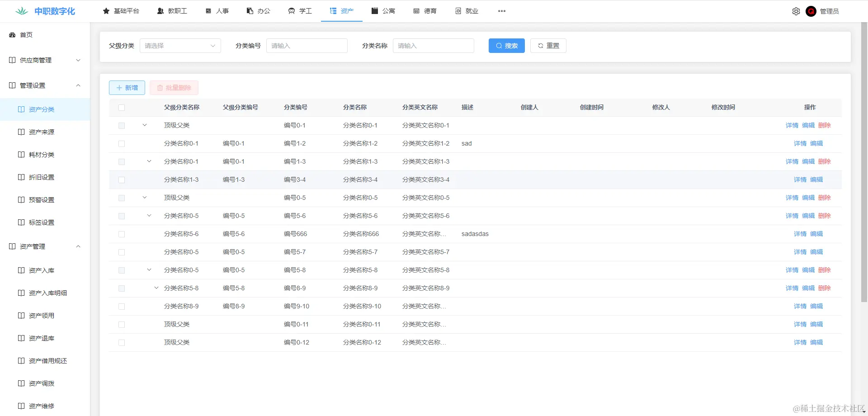Click 删除 link for row 编号8-9
The width and height of the screenshot is (868, 416).
825,288
